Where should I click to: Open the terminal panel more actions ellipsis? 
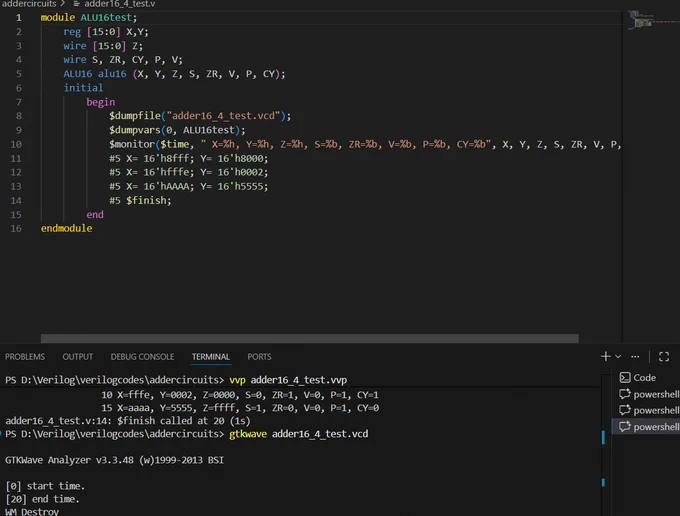click(x=635, y=356)
